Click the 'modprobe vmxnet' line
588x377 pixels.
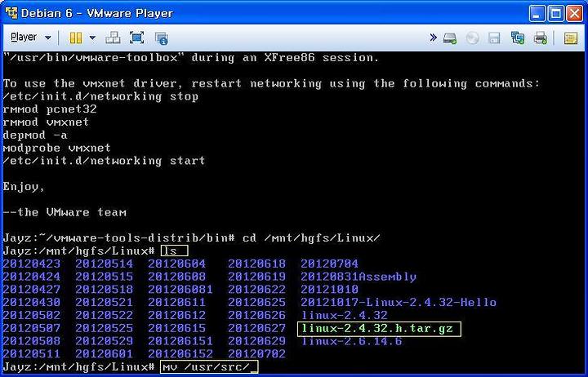tap(56, 148)
